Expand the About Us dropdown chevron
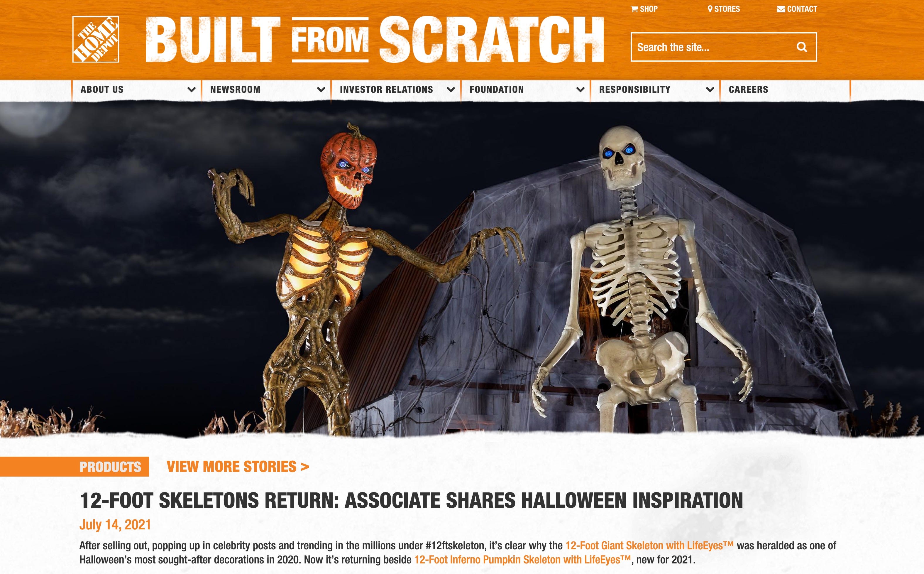 191,90
